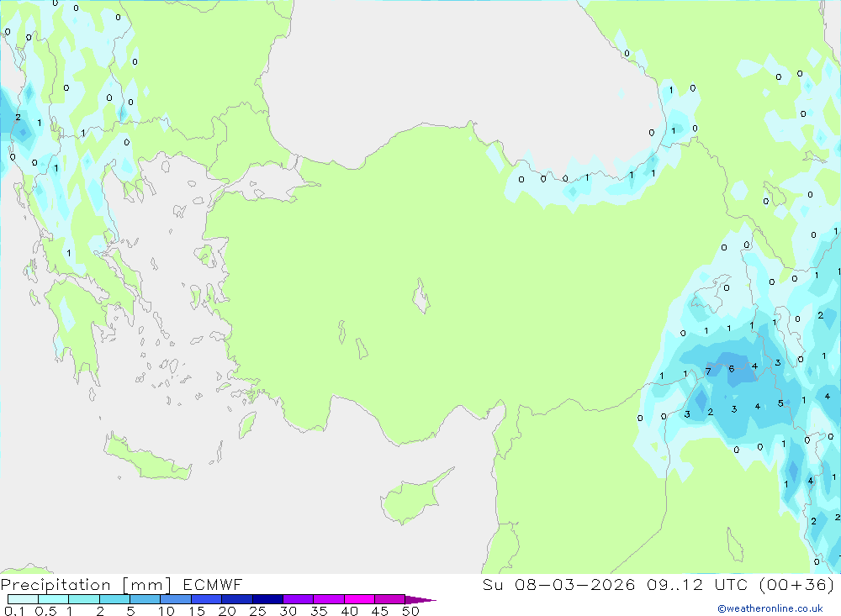Click the map precipitation value '5' in the east

(780, 403)
